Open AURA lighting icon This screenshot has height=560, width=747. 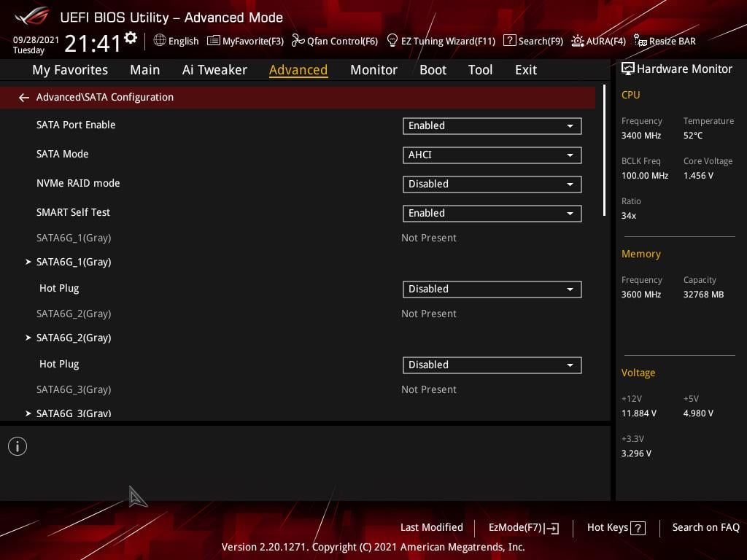point(578,41)
